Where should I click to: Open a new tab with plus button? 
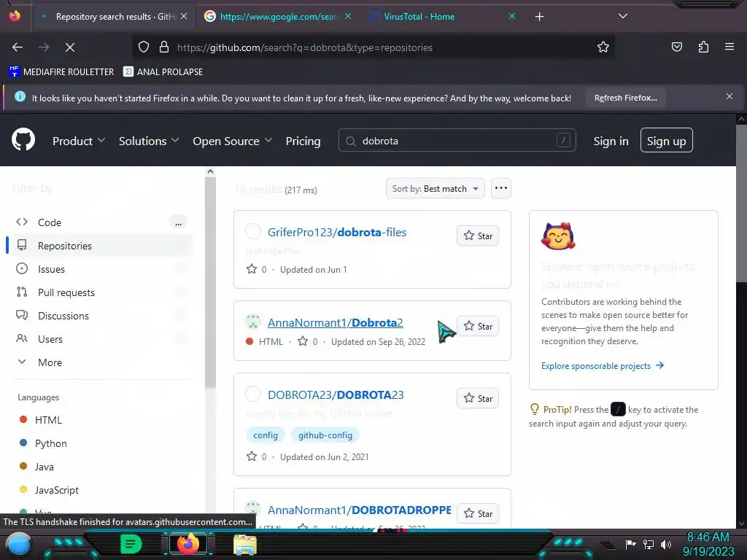click(539, 17)
